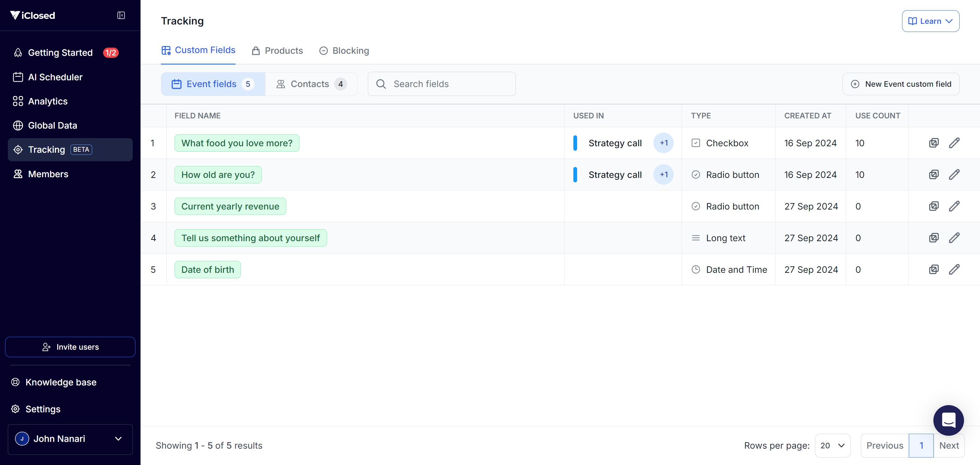Duplicate the 'How old are you?' field
The image size is (980, 465).
(934, 175)
